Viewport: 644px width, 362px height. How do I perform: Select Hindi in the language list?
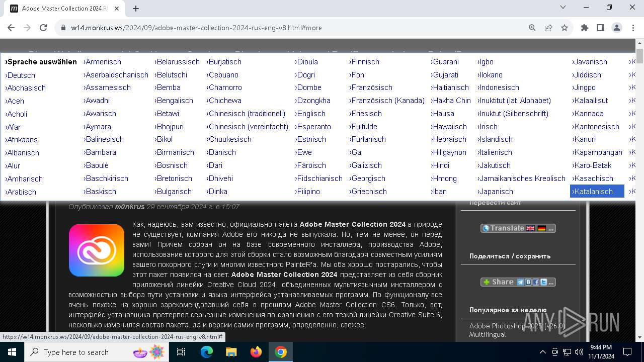click(x=440, y=165)
